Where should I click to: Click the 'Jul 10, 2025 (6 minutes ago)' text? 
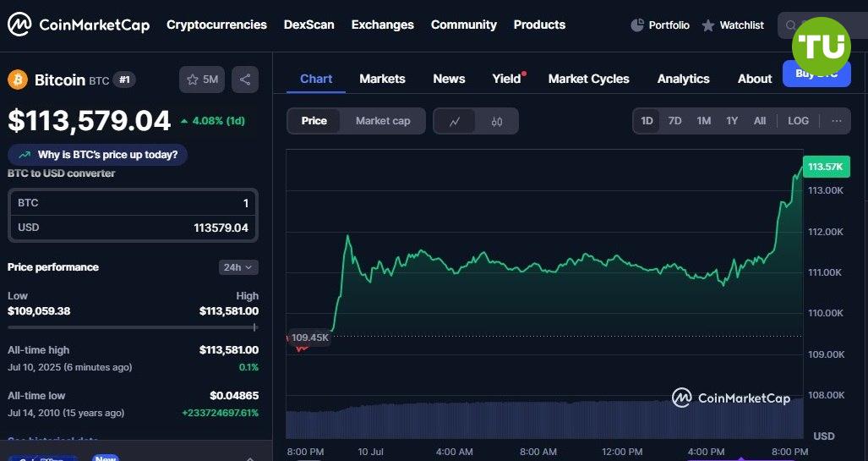coord(70,367)
